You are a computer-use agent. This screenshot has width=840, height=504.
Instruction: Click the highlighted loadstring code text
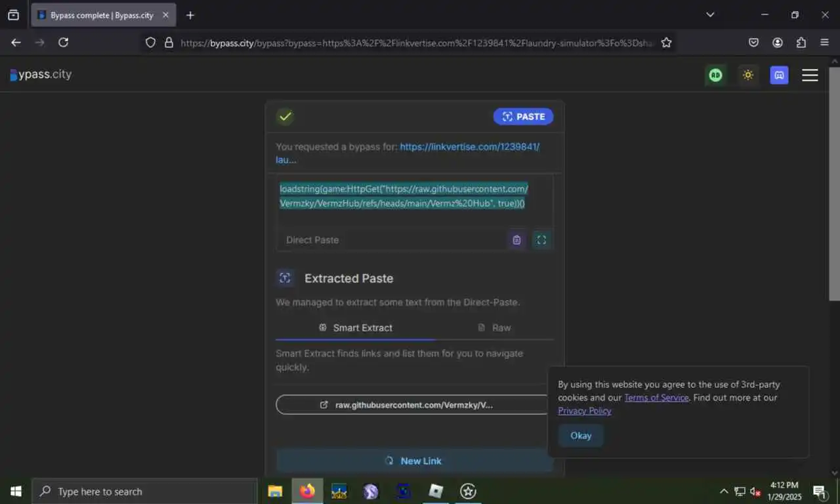pos(404,196)
